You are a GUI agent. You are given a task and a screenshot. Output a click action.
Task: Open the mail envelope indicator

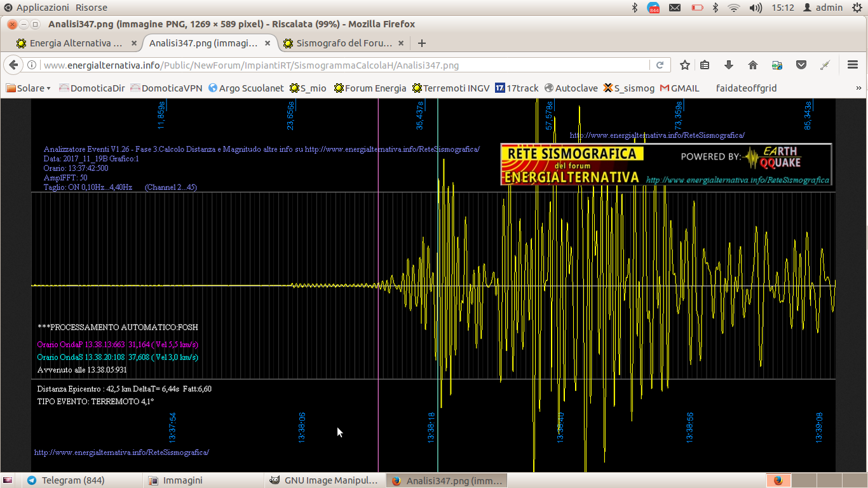(x=675, y=8)
